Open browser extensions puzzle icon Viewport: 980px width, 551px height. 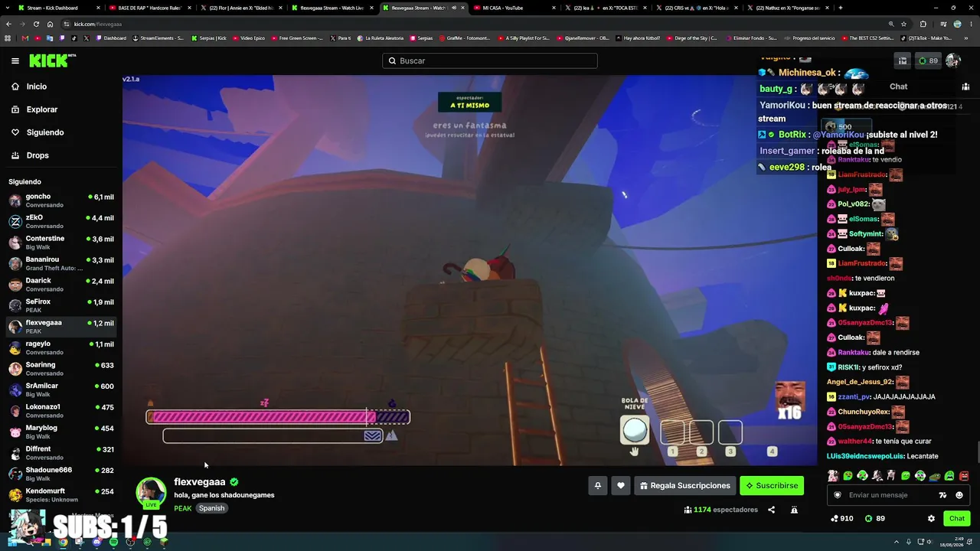pos(923,24)
